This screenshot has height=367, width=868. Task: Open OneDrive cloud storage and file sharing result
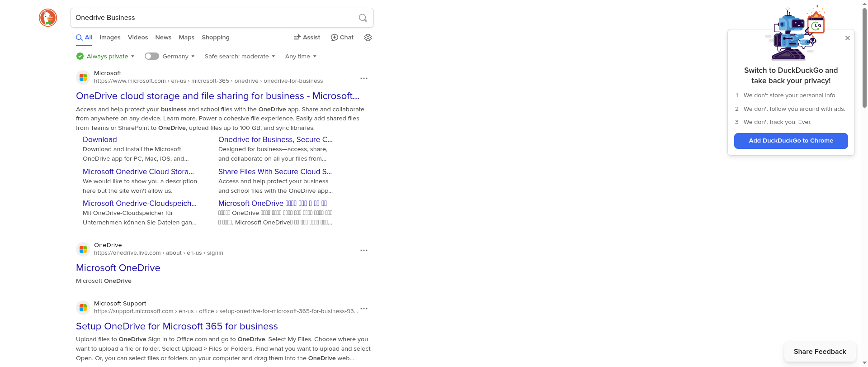click(217, 96)
